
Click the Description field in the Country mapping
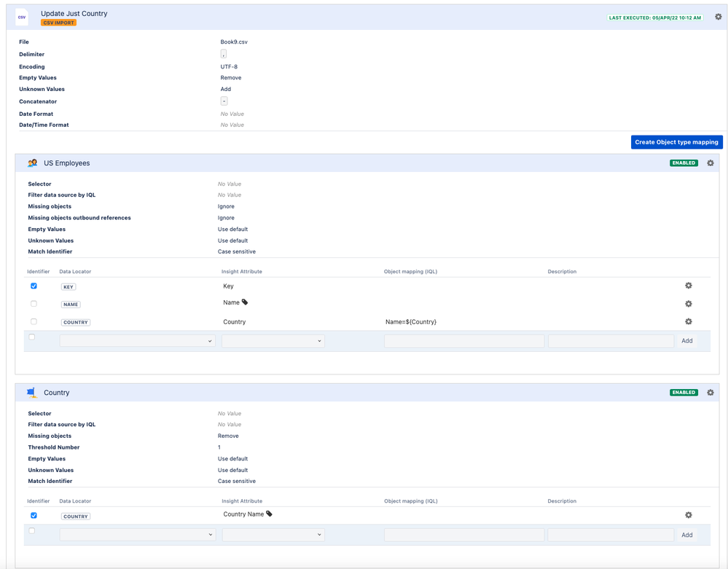(611, 535)
